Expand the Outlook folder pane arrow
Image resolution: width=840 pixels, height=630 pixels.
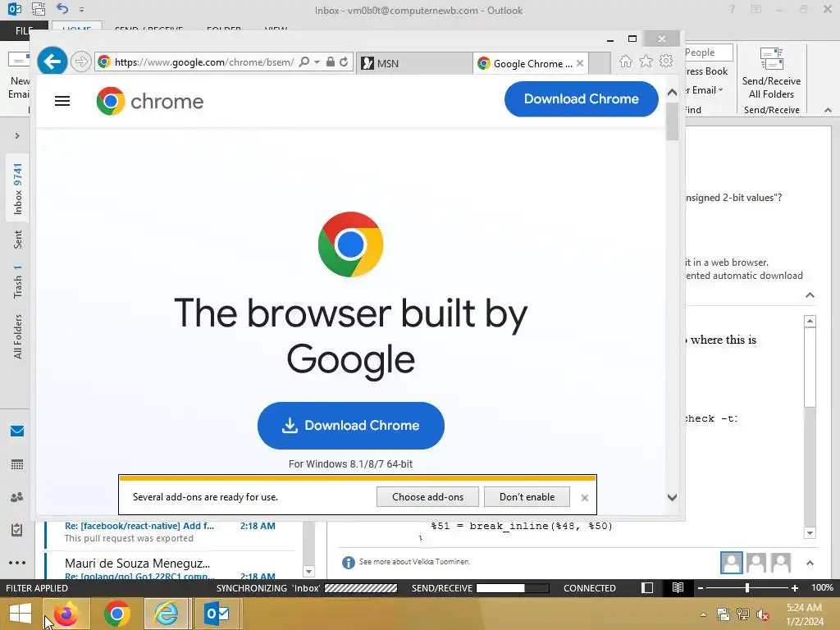pos(17,135)
